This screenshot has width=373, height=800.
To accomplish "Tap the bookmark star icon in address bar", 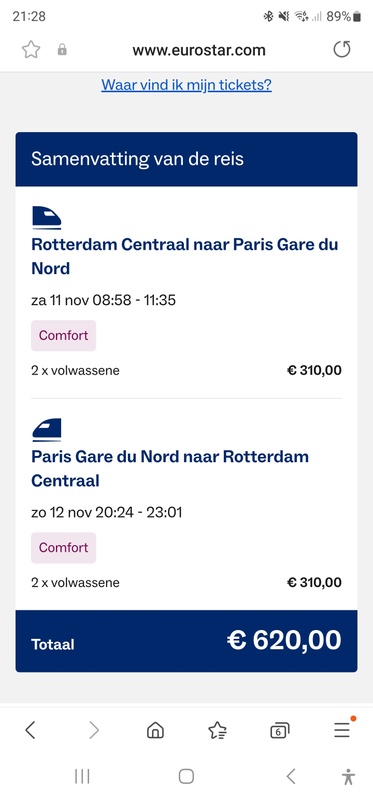I will coord(31,50).
